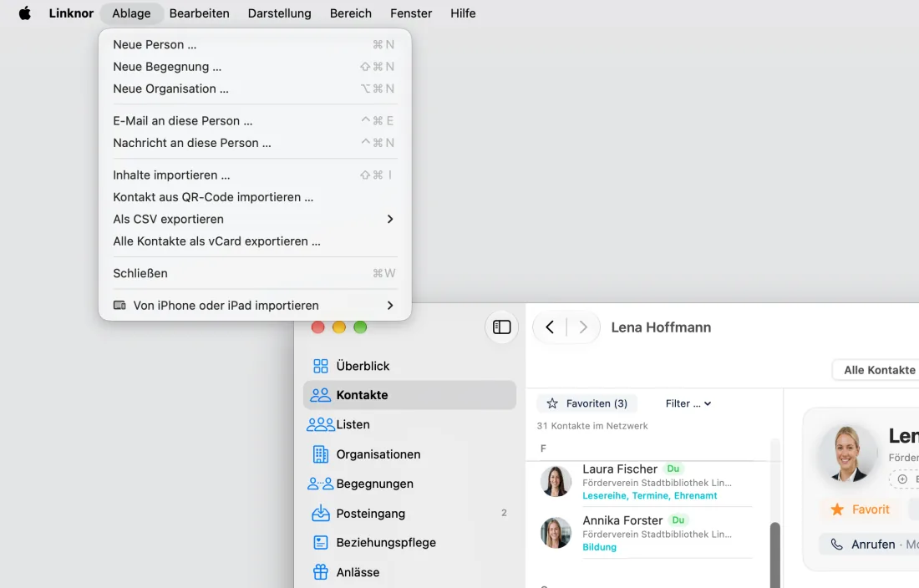The height and width of the screenshot is (588, 919).
Task: Toggle the sidebar visibility button
Action: (x=502, y=327)
